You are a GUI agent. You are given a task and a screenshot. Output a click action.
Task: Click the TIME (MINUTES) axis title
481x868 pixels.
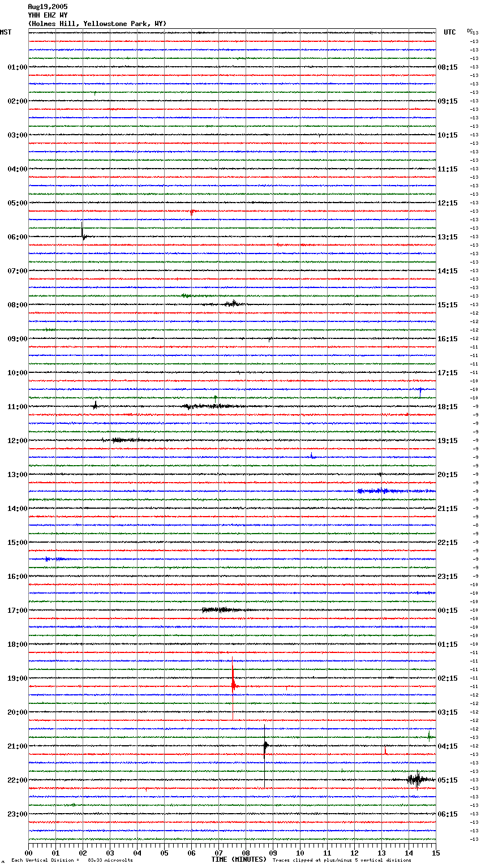238,860
